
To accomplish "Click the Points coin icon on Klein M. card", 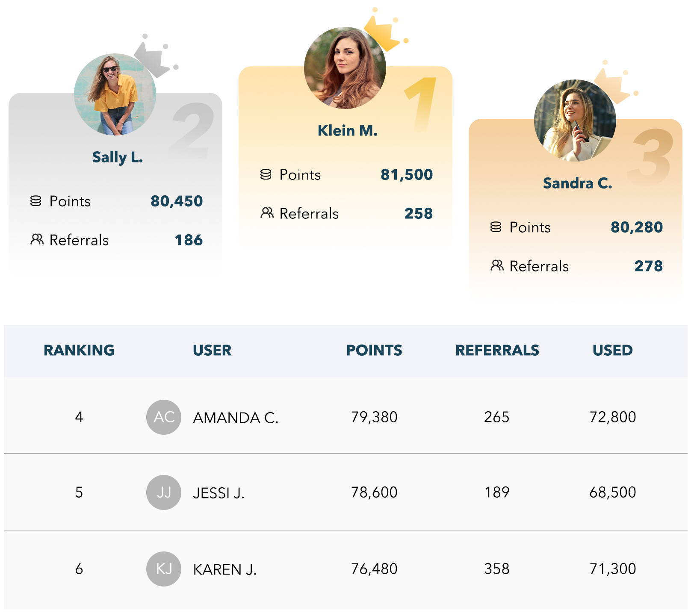I will point(266,174).
